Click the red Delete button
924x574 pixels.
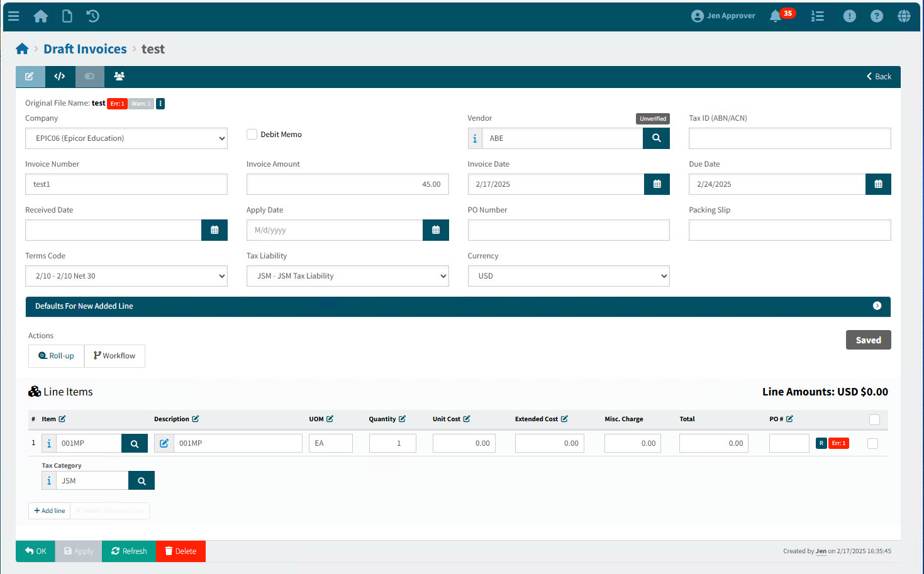[181, 551]
